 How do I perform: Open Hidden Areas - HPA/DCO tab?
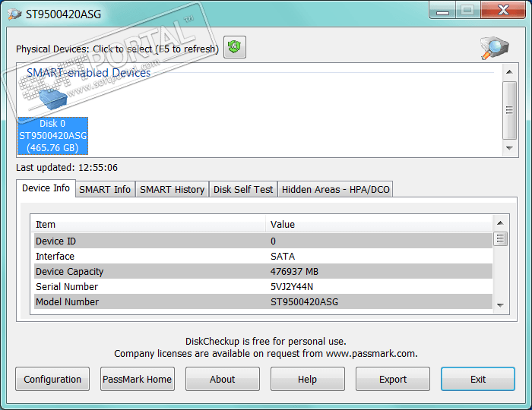335,189
